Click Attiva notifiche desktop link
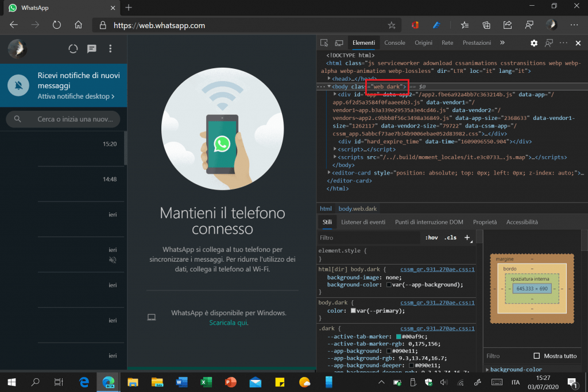This screenshot has width=588, height=392. (76, 97)
